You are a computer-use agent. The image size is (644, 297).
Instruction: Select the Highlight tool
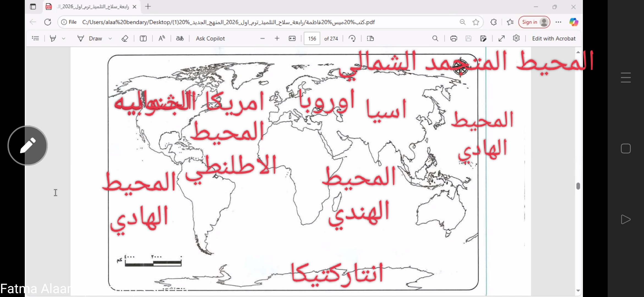(53, 38)
